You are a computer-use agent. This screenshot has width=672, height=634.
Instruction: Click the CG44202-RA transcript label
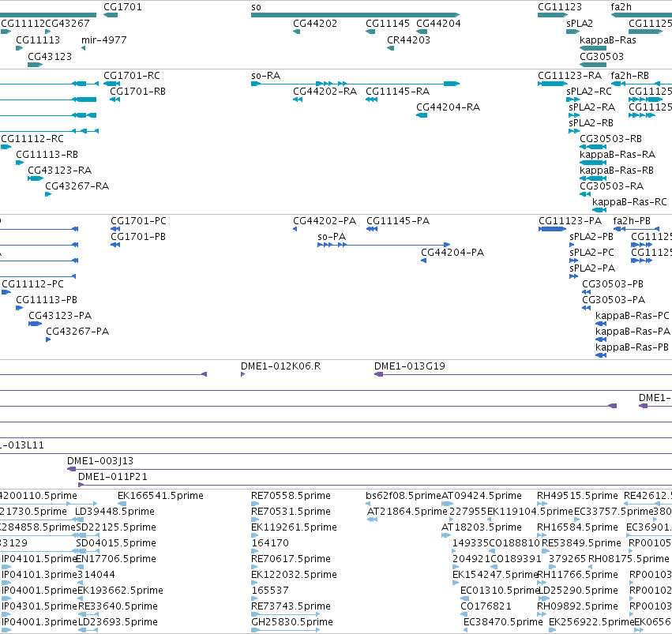coord(325,92)
